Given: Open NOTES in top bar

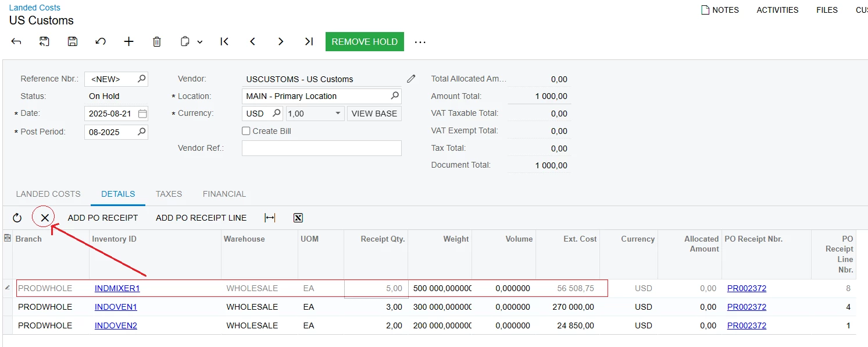Looking at the screenshot, I should coord(720,10).
